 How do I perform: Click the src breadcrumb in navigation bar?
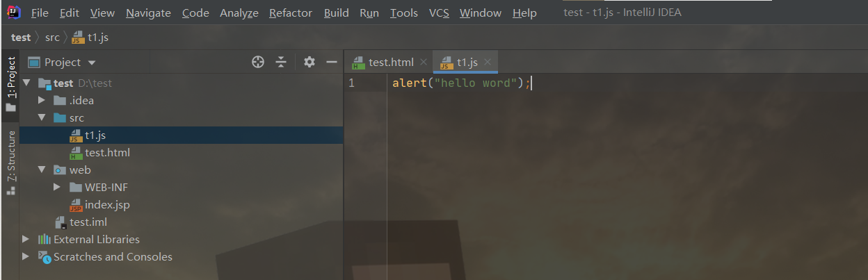[52, 38]
